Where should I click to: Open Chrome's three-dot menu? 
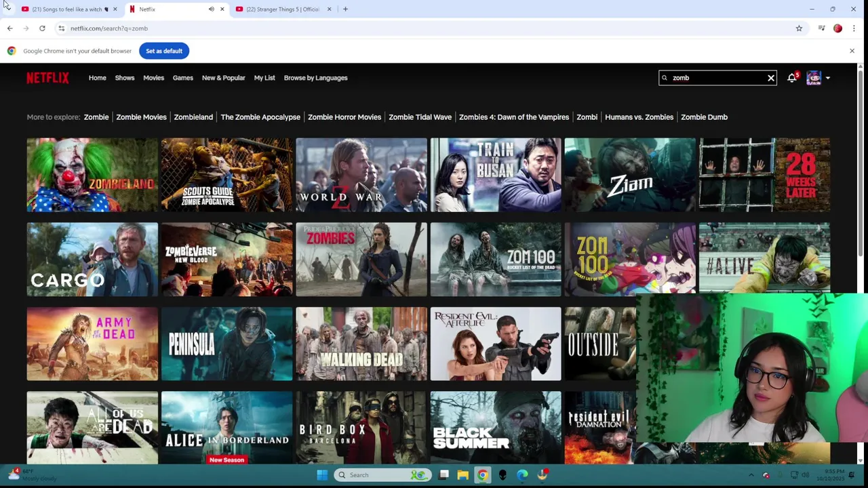[854, 28]
